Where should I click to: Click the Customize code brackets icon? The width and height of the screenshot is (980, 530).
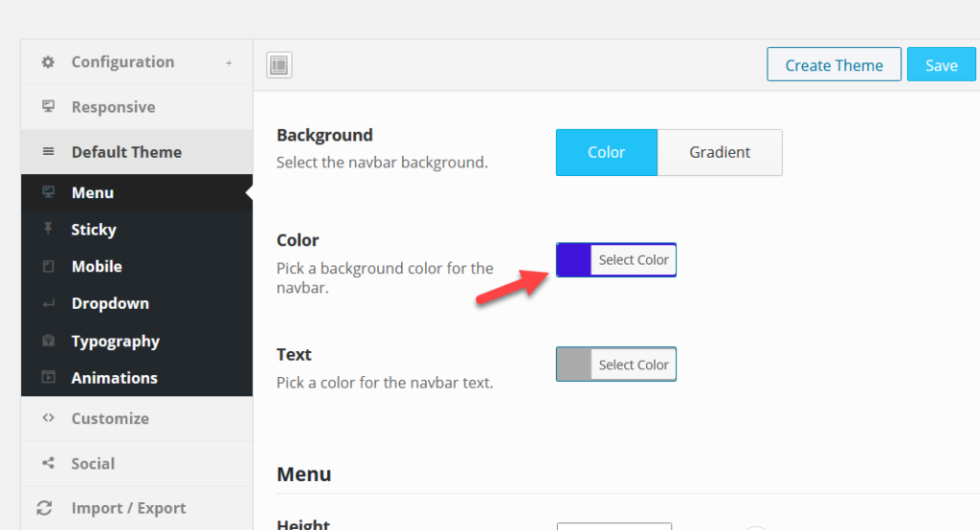point(48,417)
